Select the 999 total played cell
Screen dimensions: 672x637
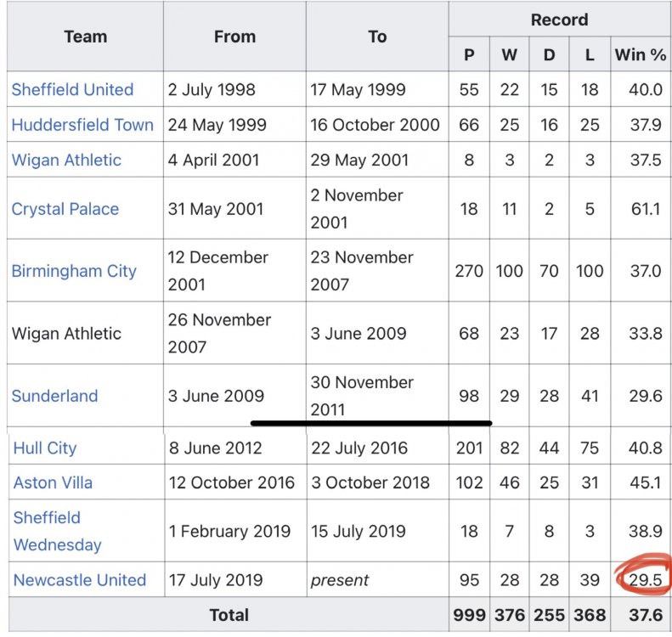pos(469,615)
